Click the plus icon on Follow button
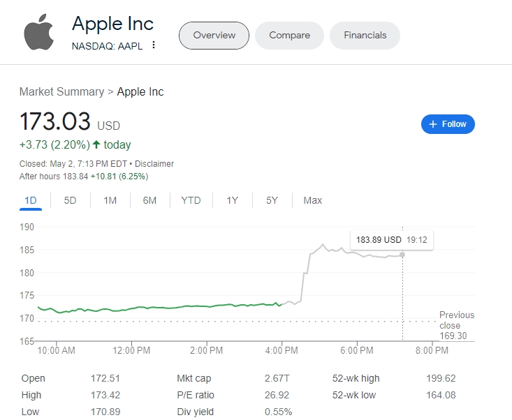This screenshot has width=512, height=420. click(433, 124)
